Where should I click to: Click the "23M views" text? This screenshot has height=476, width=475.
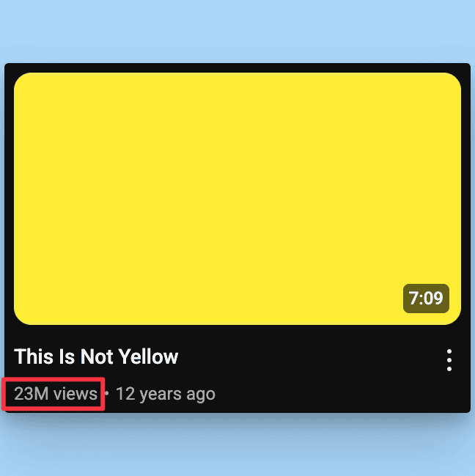pyautogui.click(x=56, y=394)
